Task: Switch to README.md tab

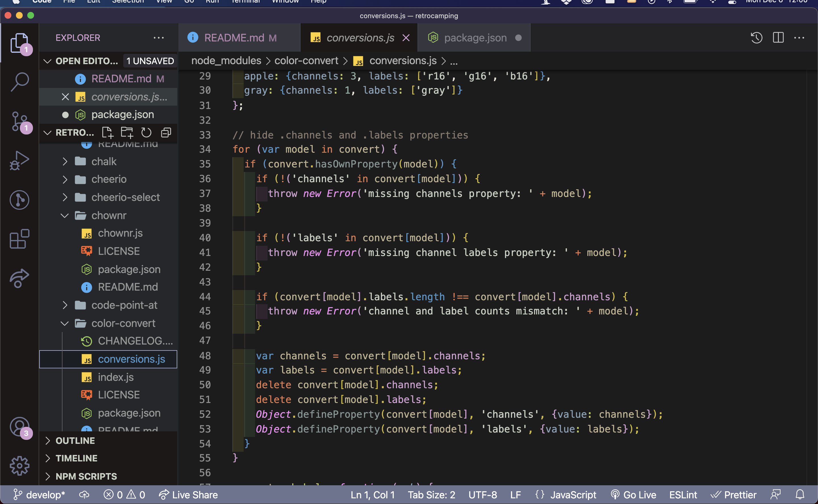Action: [x=234, y=38]
